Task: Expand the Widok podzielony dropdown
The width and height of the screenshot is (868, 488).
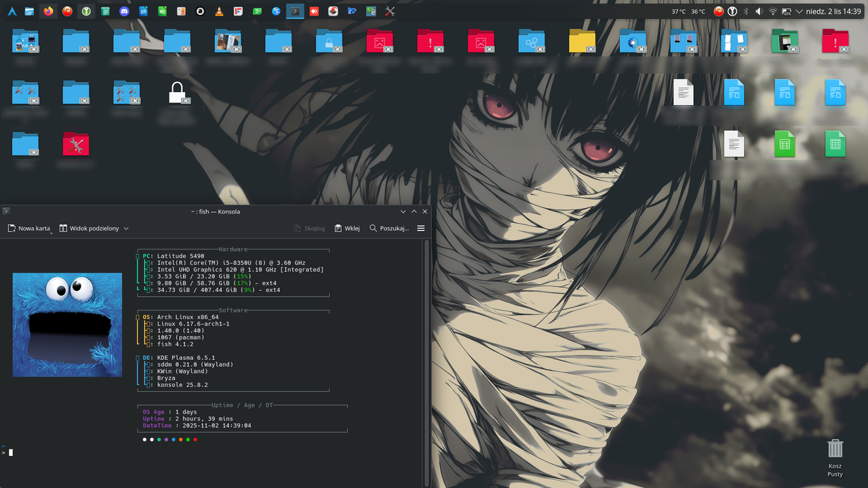Action: pos(126,229)
